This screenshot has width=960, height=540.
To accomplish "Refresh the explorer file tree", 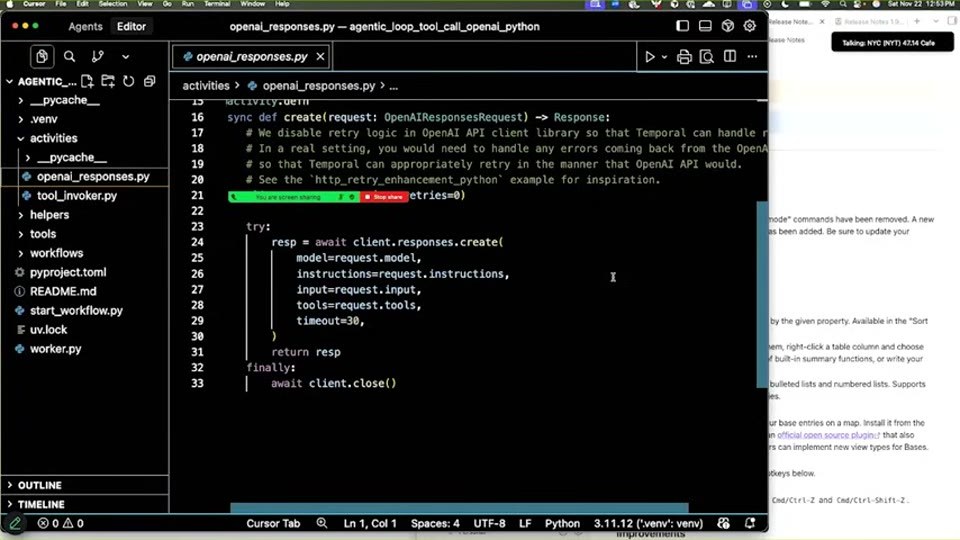I will pos(129,81).
